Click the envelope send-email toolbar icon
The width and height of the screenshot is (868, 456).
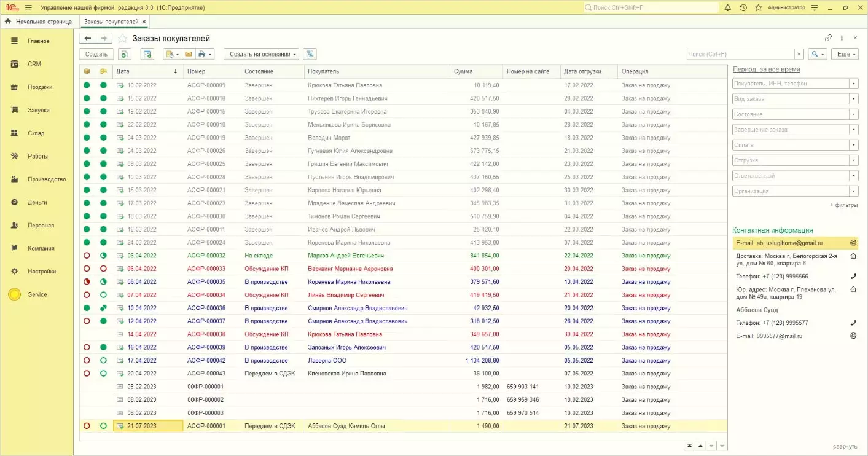[x=189, y=54]
